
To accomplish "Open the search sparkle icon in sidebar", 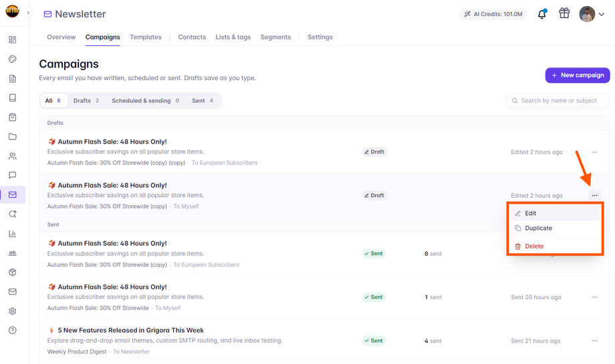I will click(x=13, y=214).
